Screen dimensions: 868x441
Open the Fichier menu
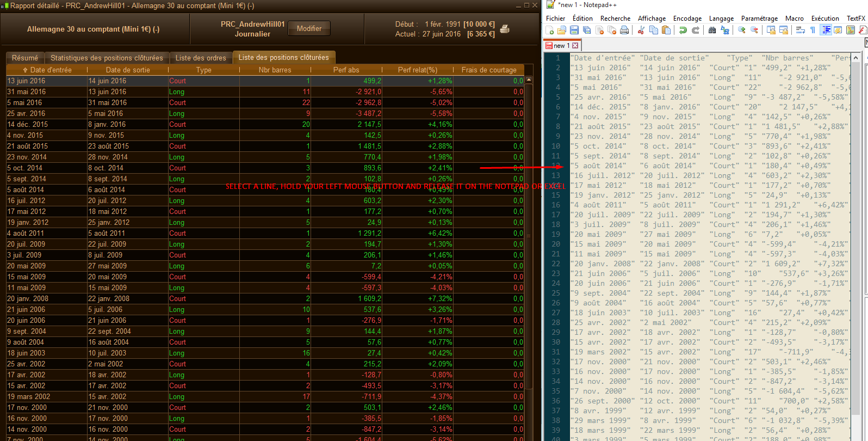[556, 19]
